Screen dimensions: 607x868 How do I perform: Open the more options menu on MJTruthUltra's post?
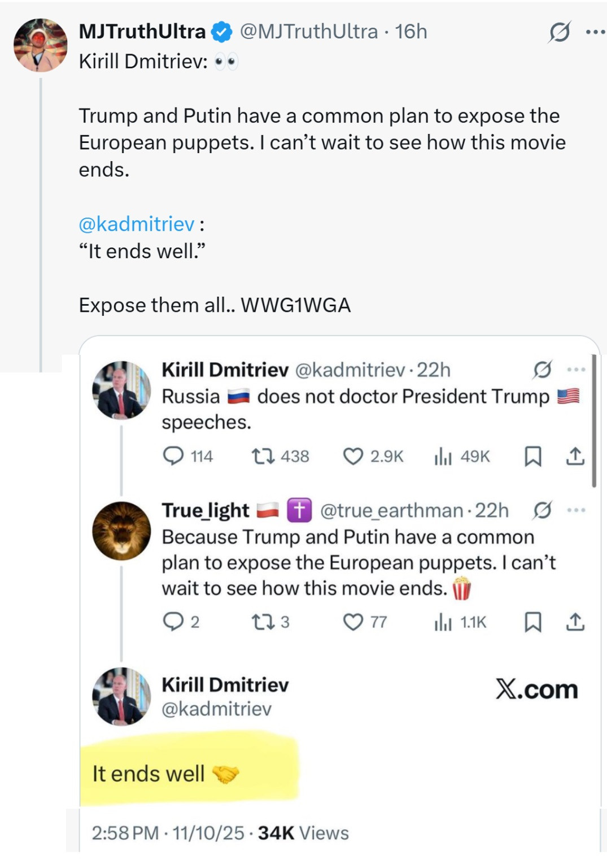(x=595, y=32)
